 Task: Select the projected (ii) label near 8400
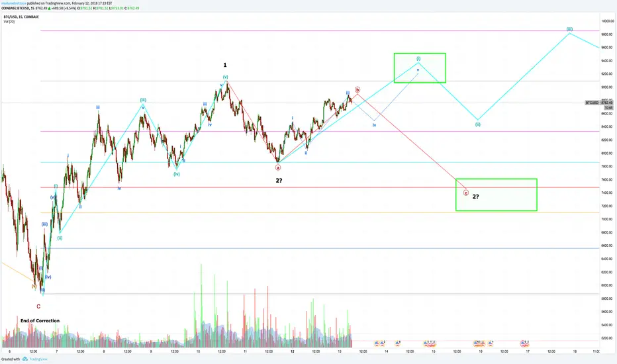[x=477, y=124]
